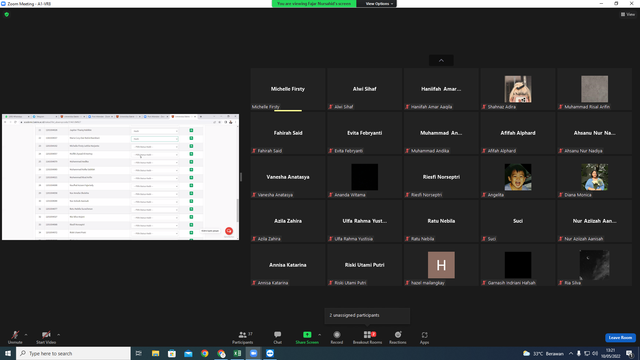
Task: Open Microsoft Store from the taskbar
Action: coord(172,353)
